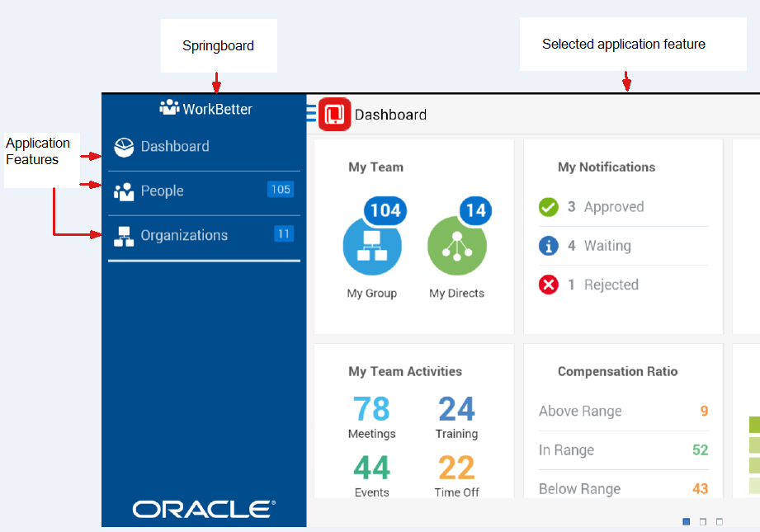The width and height of the screenshot is (760, 532).
Task: Click the Dashboard gauge icon in springboard
Action: (124, 148)
